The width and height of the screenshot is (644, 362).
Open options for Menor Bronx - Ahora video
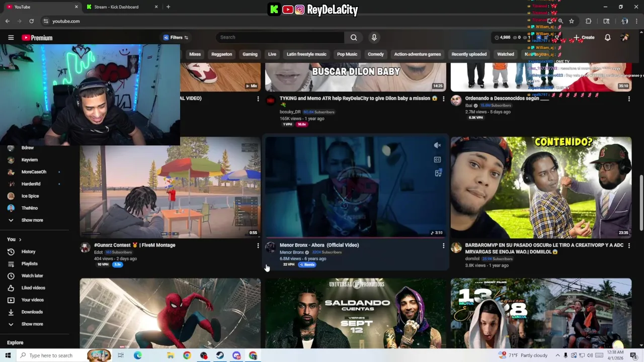click(x=443, y=246)
